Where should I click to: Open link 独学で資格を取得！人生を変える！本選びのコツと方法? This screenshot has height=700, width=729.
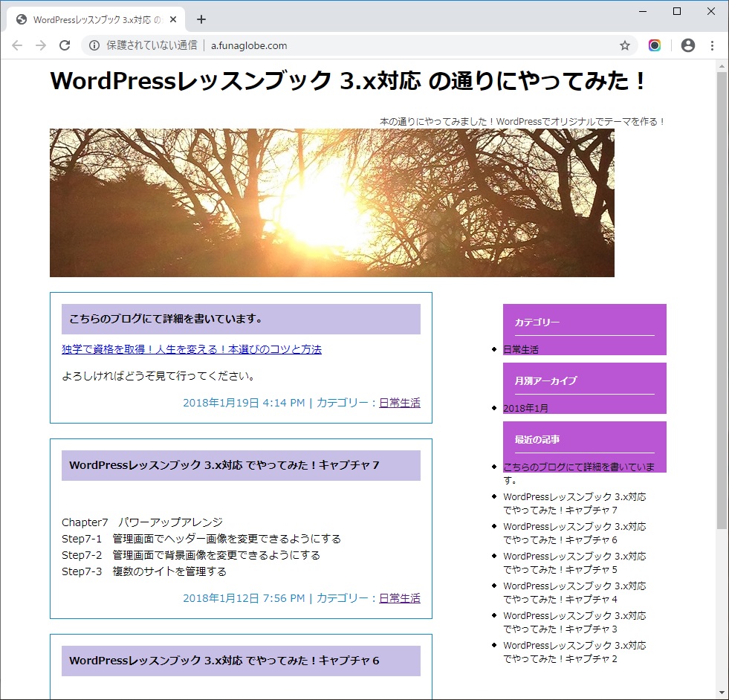coord(192,349)
